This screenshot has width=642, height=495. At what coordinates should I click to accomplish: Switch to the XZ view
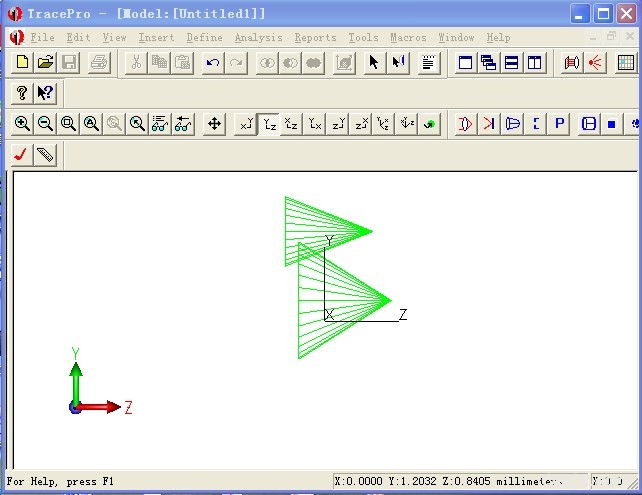[x=292, y=124]
